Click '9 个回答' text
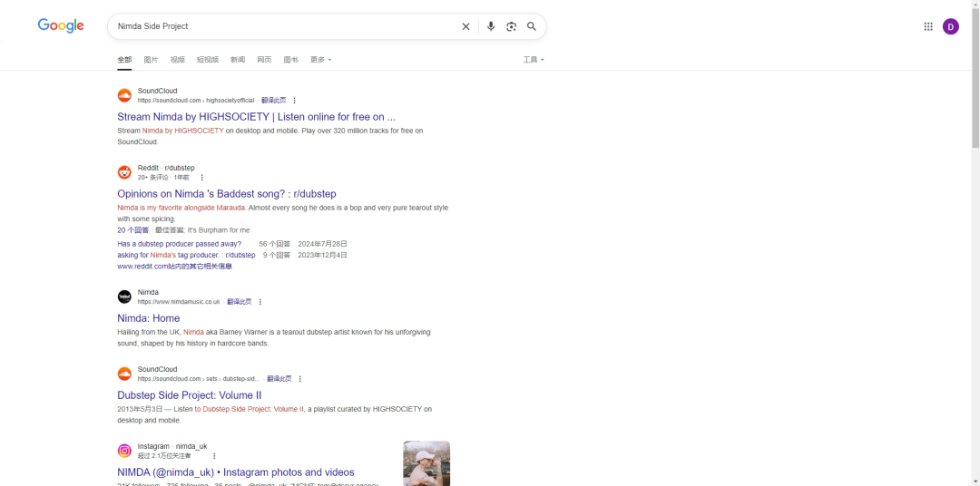This screenshot has height=486, width=980. (x=277, y=255)
